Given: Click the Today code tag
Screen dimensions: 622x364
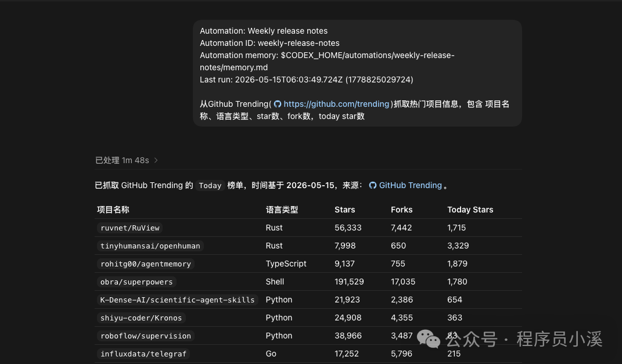Looking at the screenshot, I should pyautogui.click(x=210, y=186).
